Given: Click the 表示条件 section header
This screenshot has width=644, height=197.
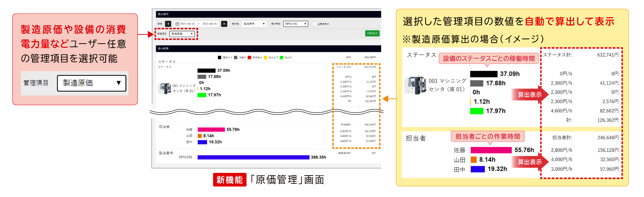Looking at the screenshot, I should [x=163, y=14].
